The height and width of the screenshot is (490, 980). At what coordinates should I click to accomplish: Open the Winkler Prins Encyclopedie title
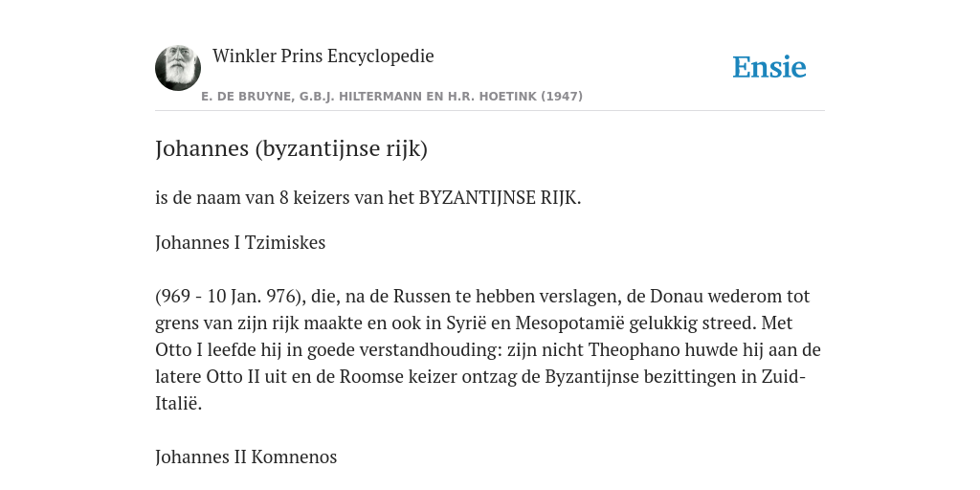(x=323, y=56)
